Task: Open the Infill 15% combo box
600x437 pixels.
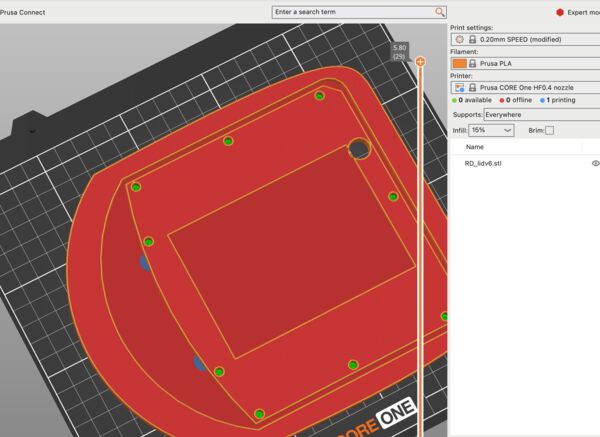Action: tap(491, 130)
